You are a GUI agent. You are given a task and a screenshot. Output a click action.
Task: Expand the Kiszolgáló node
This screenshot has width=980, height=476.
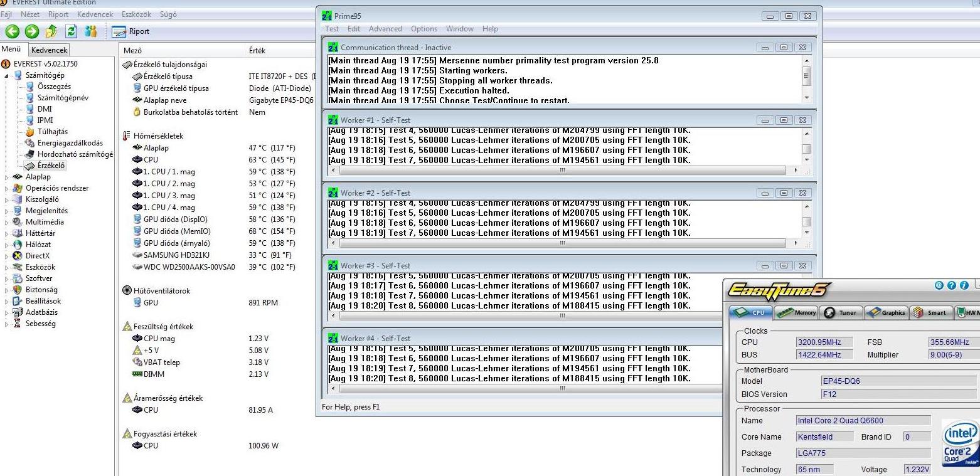coord(6,200)
